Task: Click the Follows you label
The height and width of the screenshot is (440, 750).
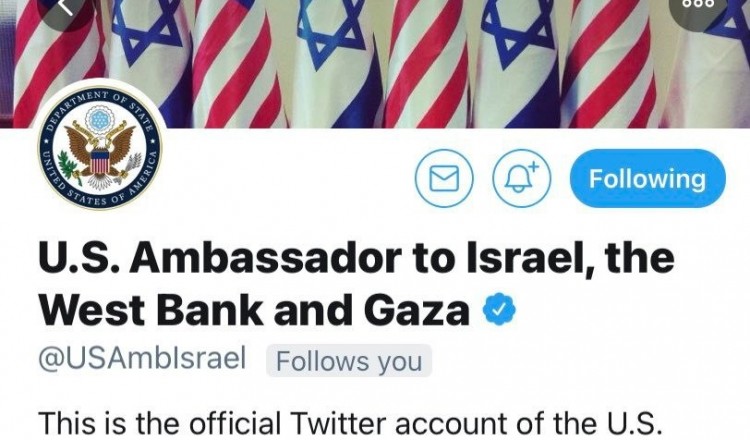Action: coord(349,361)
